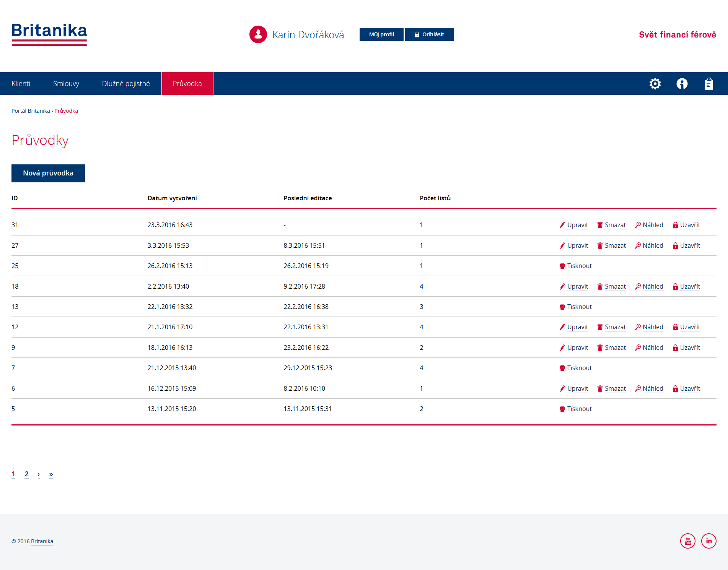Viewport: 728px width, 570px height.
Task: Open Můj profil page
Action: point(381,34)
